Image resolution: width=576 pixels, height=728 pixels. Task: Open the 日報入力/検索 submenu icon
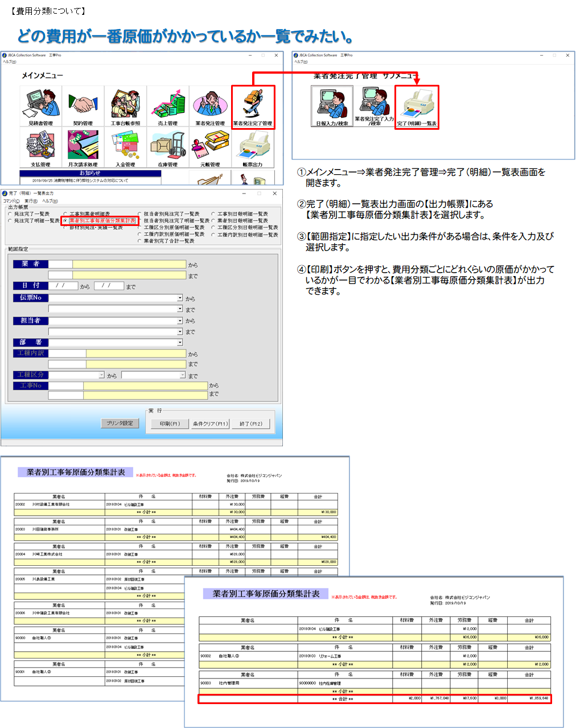tap(332, 106)
